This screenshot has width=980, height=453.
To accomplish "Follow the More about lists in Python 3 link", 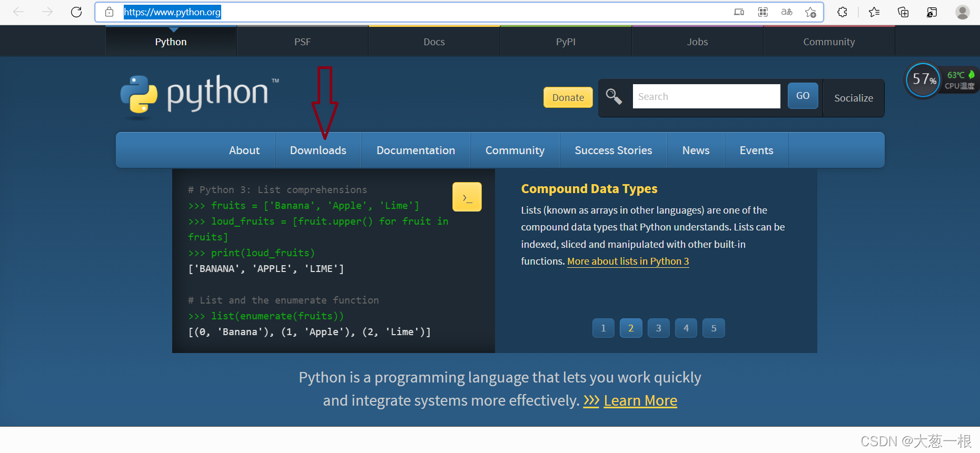I will click(x=628, y=261).
